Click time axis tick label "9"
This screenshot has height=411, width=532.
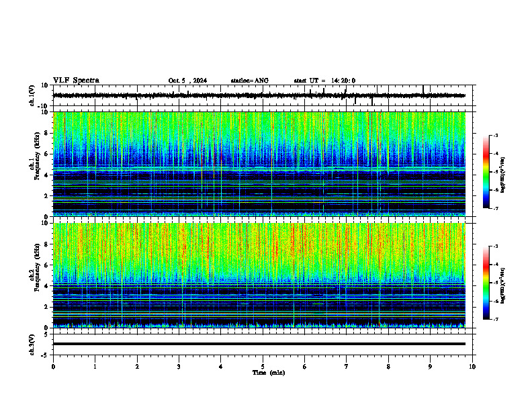[x=430, y=367]
